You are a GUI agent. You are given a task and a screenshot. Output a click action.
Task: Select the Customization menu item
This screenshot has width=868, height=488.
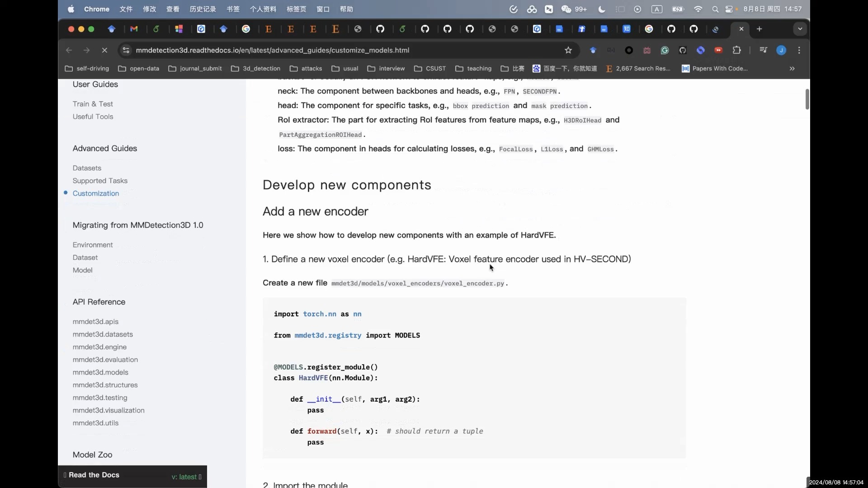click(96, 193)
